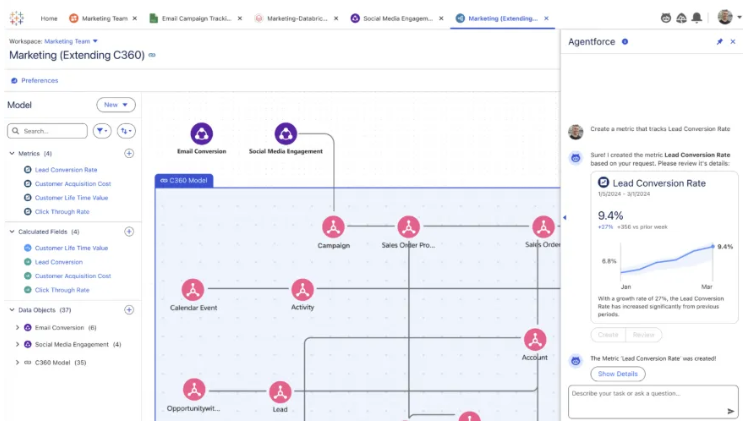
Task: Expand the Email Conversion data object
Action: pos(18,328)
